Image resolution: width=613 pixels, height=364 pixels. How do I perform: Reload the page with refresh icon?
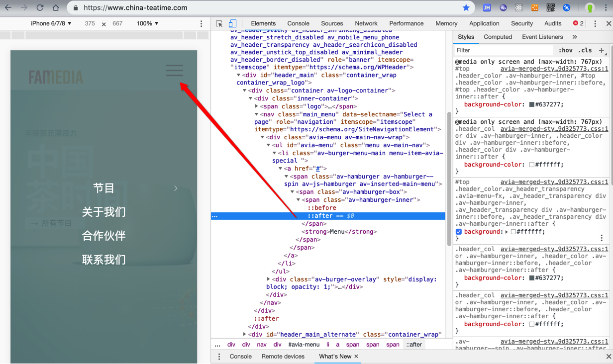pos(40,8)
